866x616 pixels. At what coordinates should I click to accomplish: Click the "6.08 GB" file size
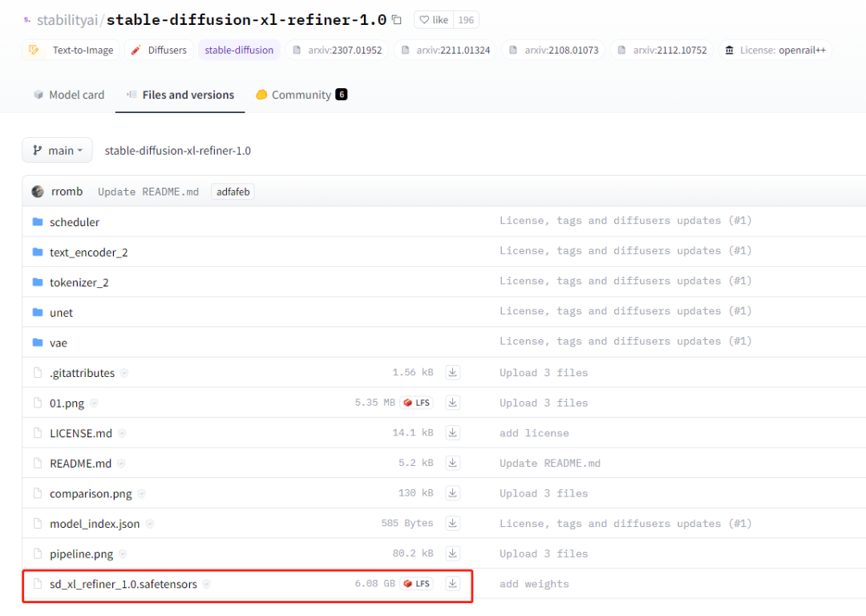pos(375,583)
